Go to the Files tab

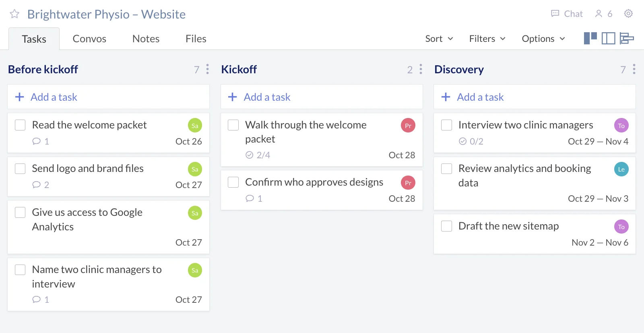196,39
